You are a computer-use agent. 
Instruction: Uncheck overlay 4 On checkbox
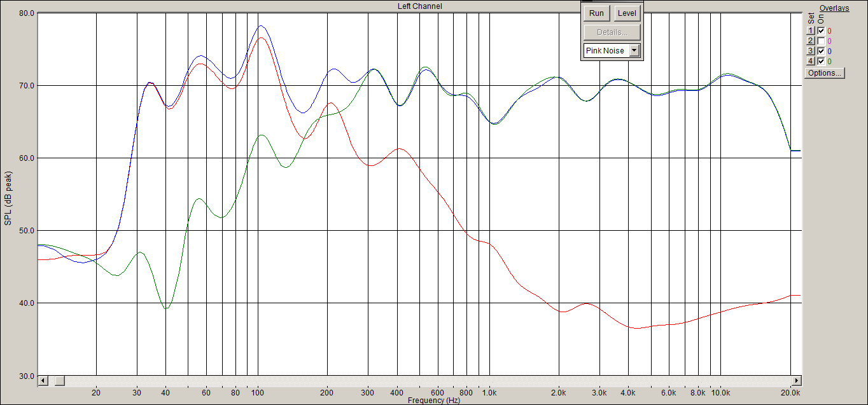pyautogui.click(x=821, y=61)
